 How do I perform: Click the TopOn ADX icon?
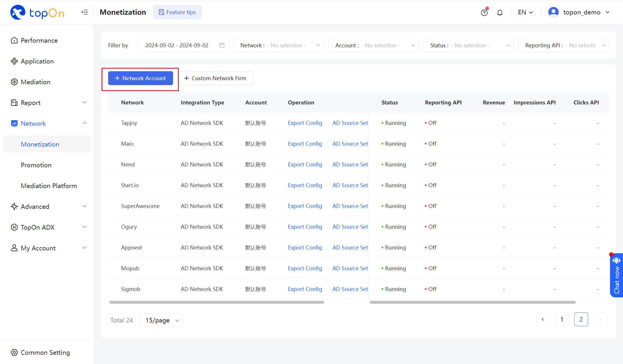click(x=14, y=227)
